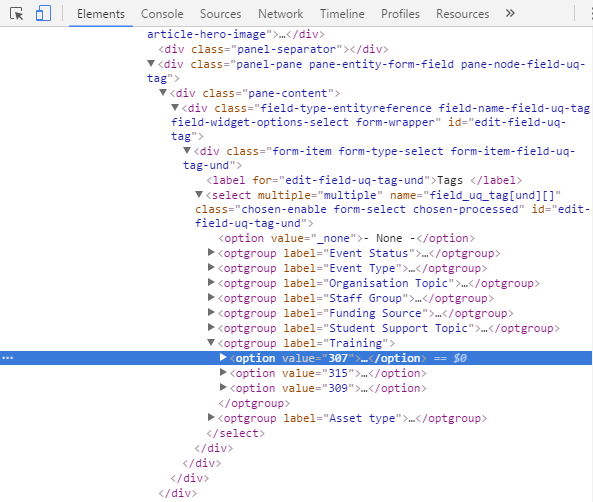
Task: Open the Profiles tab
Action: pyautogui.click(x=400, y=14)
